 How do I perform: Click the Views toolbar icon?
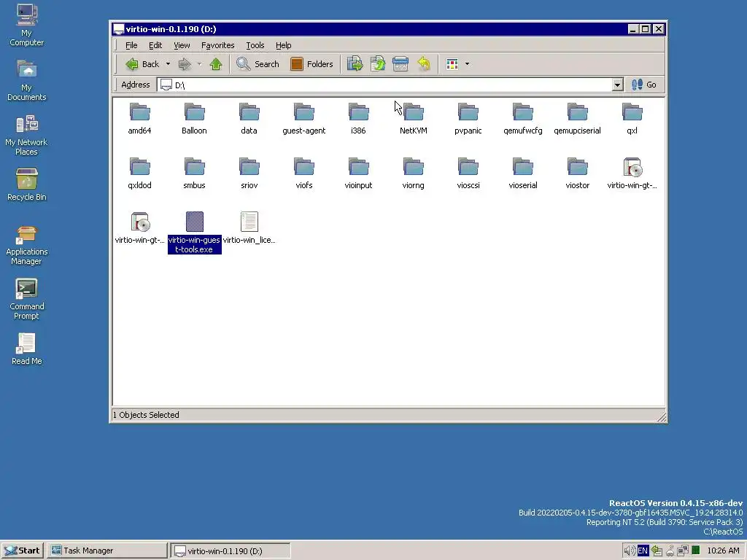coord(452,64)
